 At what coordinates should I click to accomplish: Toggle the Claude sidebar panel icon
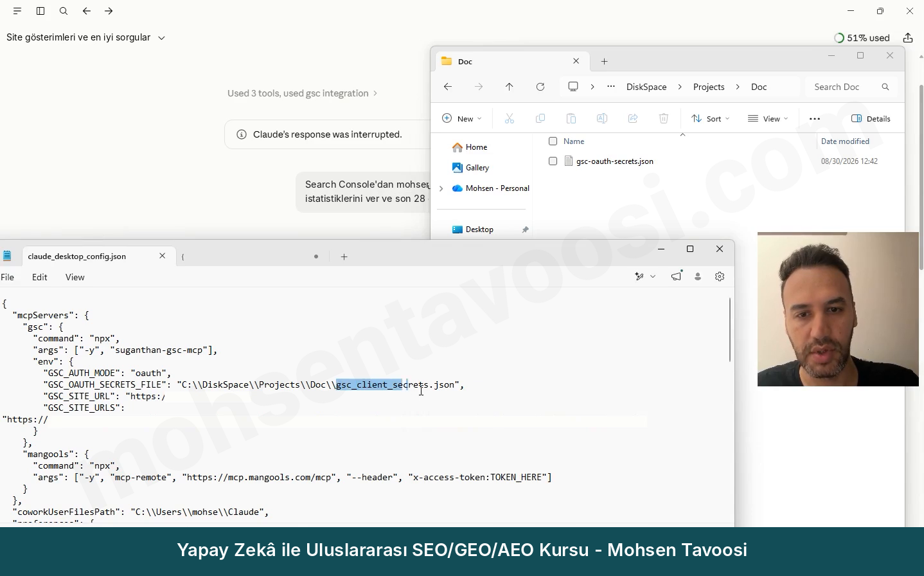click(x=40, y=11)
